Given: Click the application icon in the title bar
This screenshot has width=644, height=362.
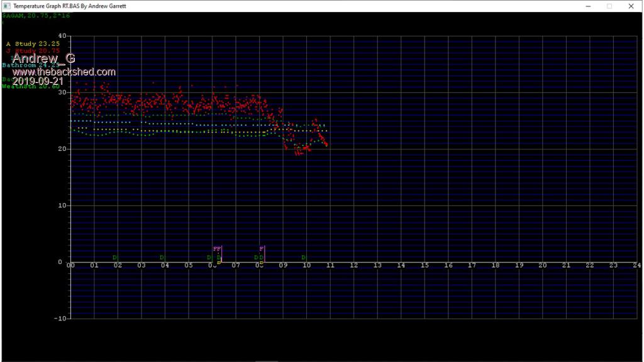Looking at the screenshot, I should pyautogui.click(x=6, y=6).
